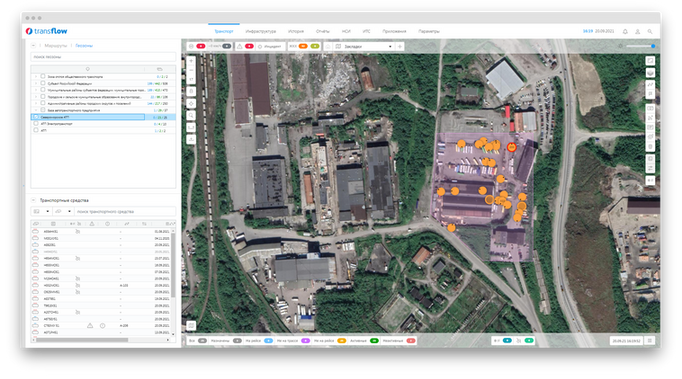The image size is (682, 379).
Task: Check the first geozone row checkbox
Action: click(43, 76)
